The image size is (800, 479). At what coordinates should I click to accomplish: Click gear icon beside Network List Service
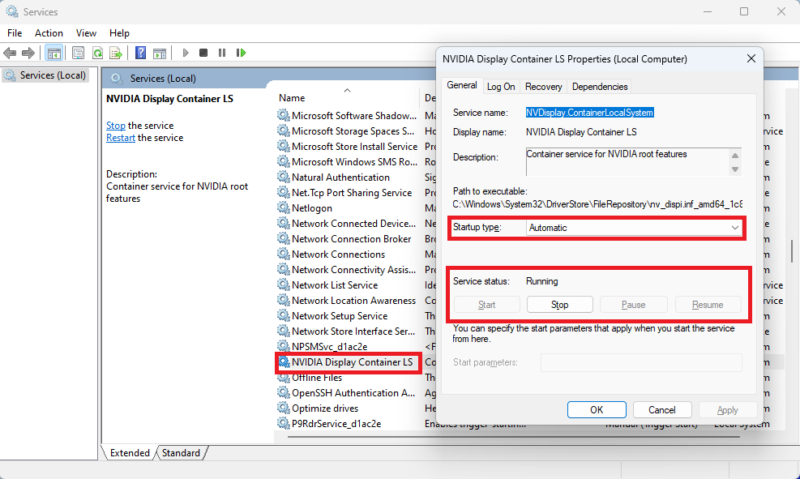(283, 285)
